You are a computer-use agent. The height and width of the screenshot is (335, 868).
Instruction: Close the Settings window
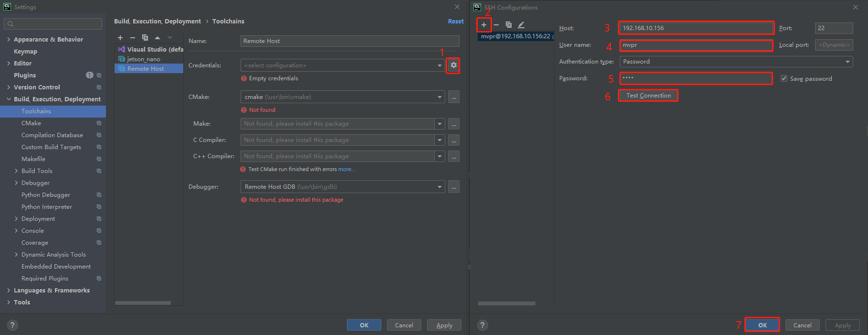pos(457,7)
